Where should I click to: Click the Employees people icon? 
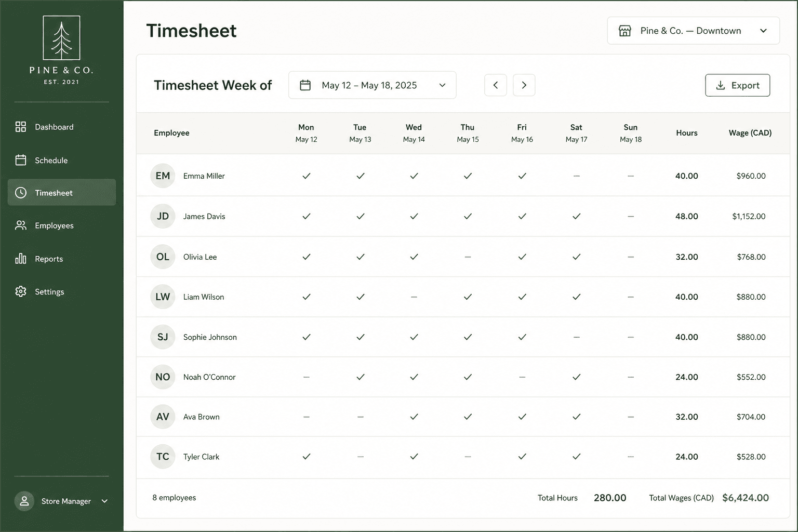point(21,225)
